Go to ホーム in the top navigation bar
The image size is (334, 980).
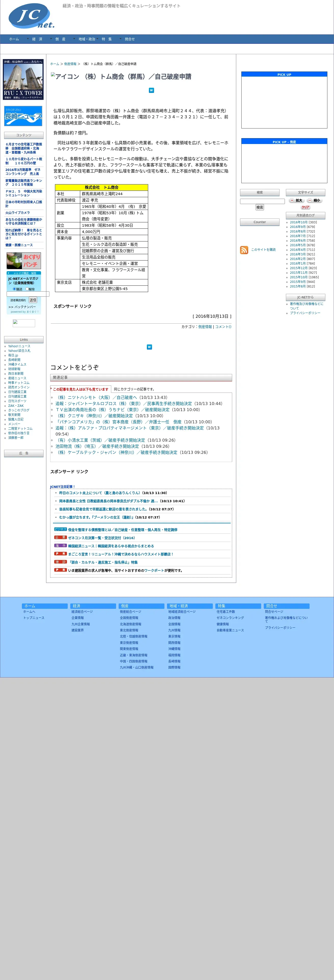(x=14, y=39)
